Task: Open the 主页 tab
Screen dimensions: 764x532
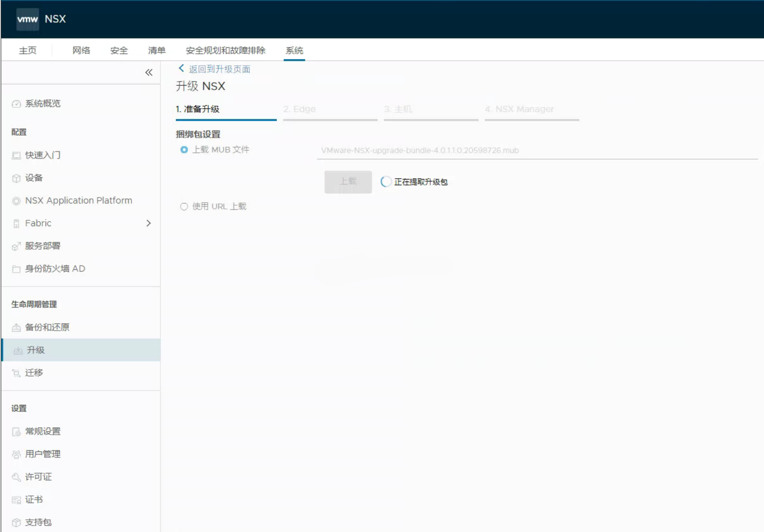Action: pyautogui.click(x=28, y=51)
